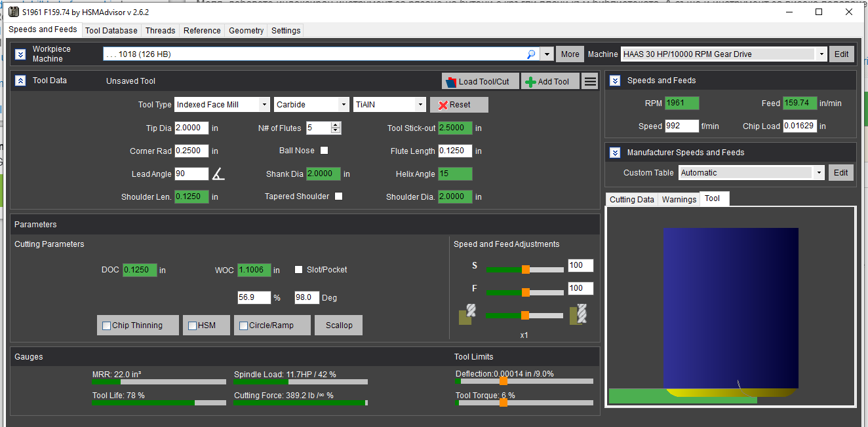The width and height of the screenshot is (868, 427).
Task: Enable the Ball Nose checkbox
Action: 324,151
